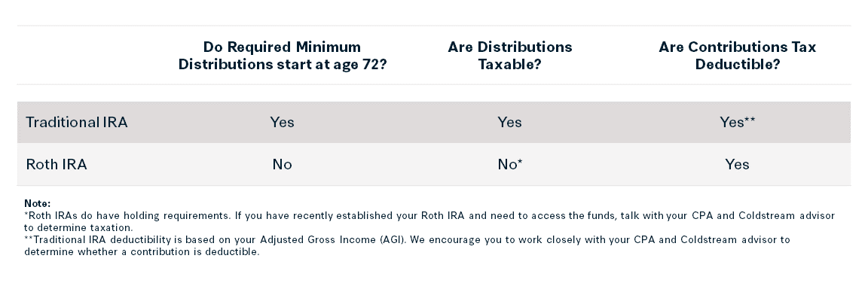Click the 'Note:' heading
Image resolution: width=868 pixels, height=289 pixels.
(x=37, y=203)
